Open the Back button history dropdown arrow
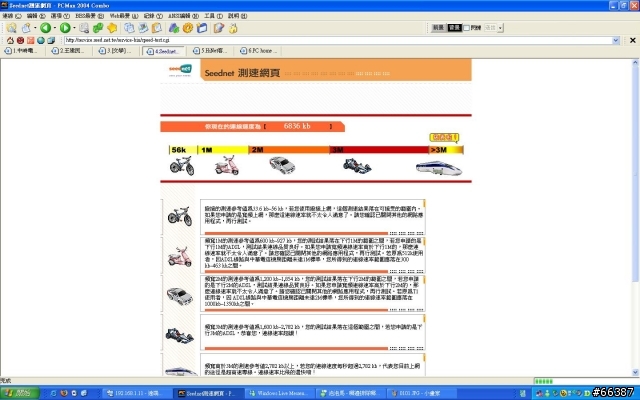 coord(55,28)
